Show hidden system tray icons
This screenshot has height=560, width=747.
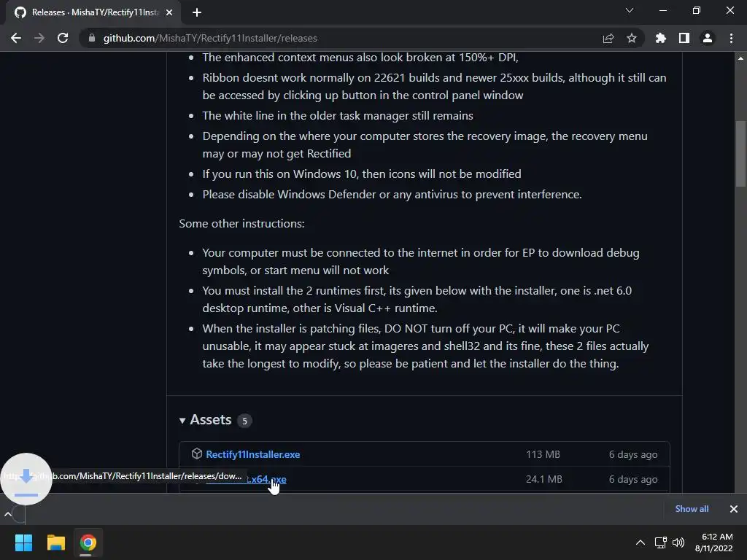pos(640,542)
